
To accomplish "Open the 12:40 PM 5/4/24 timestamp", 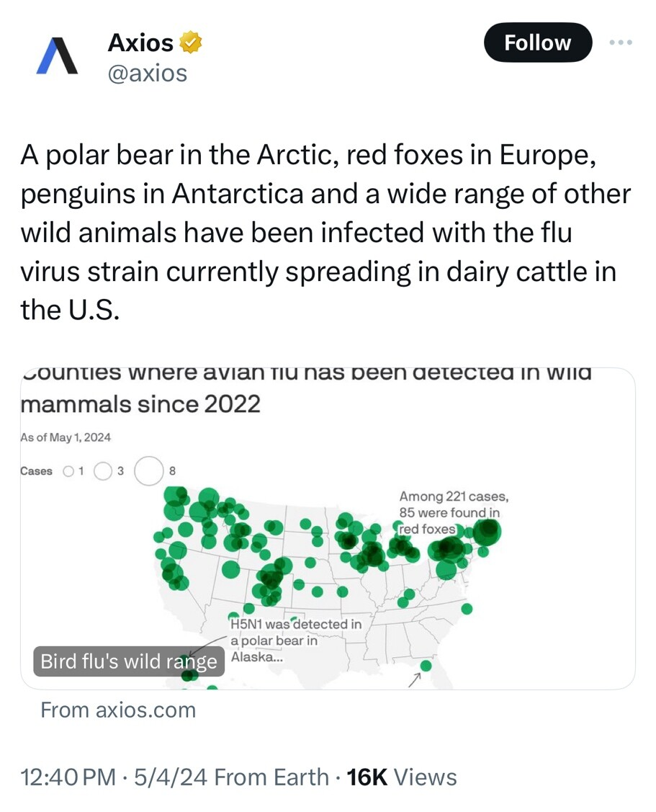I will tap(114, 777).
